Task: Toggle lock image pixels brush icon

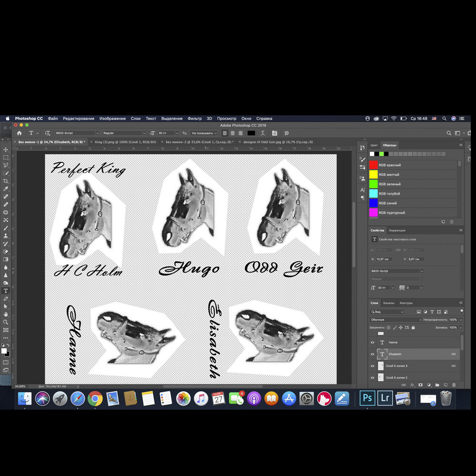Action: coord(395,327)
